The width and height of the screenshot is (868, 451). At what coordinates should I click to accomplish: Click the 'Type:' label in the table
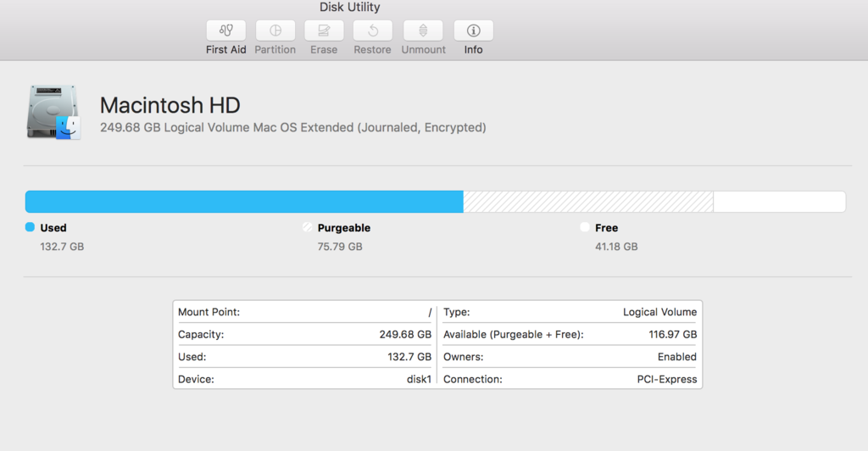(x=457, y=313)
